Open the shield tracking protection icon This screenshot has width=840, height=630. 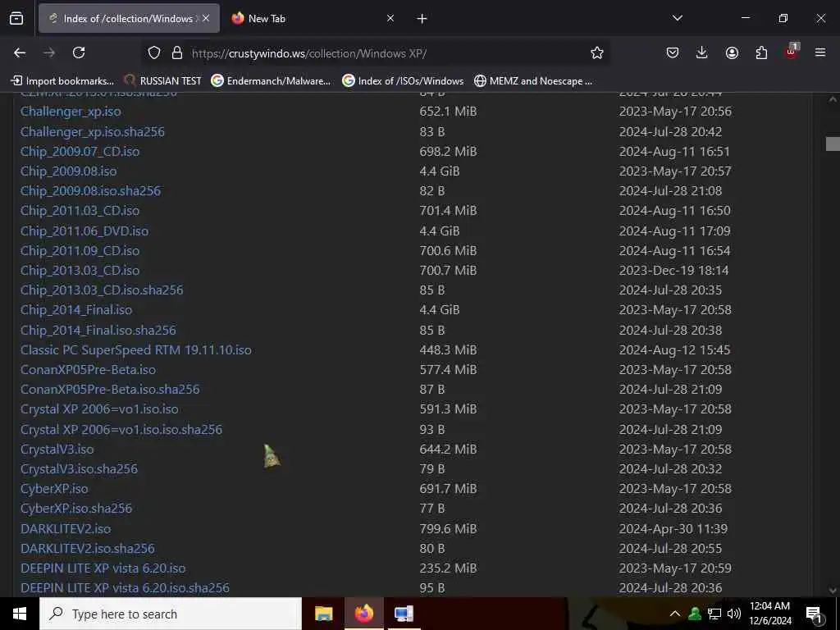[154, 52]
